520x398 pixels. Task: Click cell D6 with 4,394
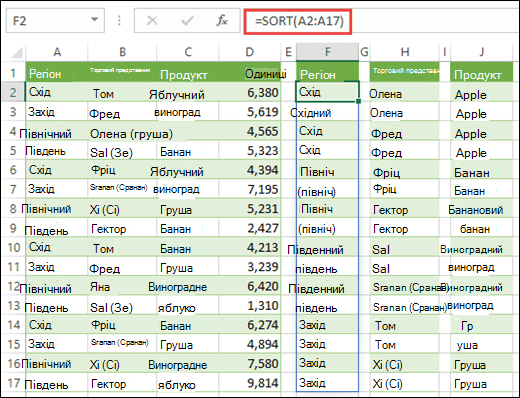250,170
